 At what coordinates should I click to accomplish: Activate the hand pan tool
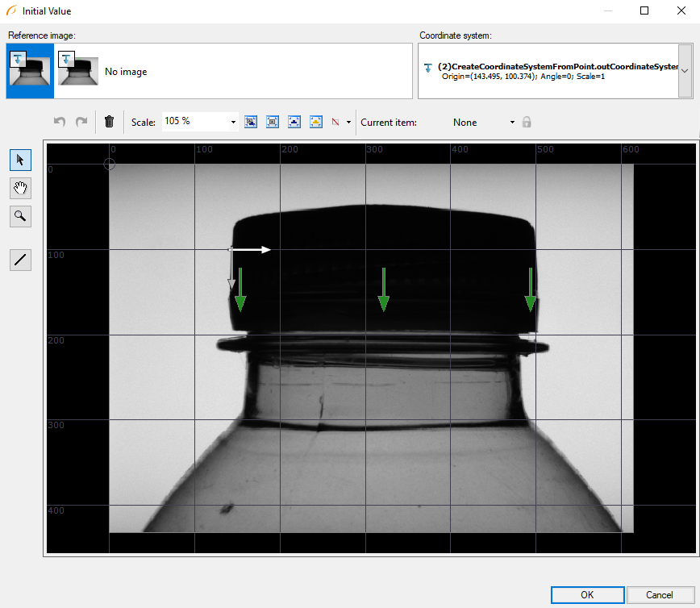click(20, 188)
